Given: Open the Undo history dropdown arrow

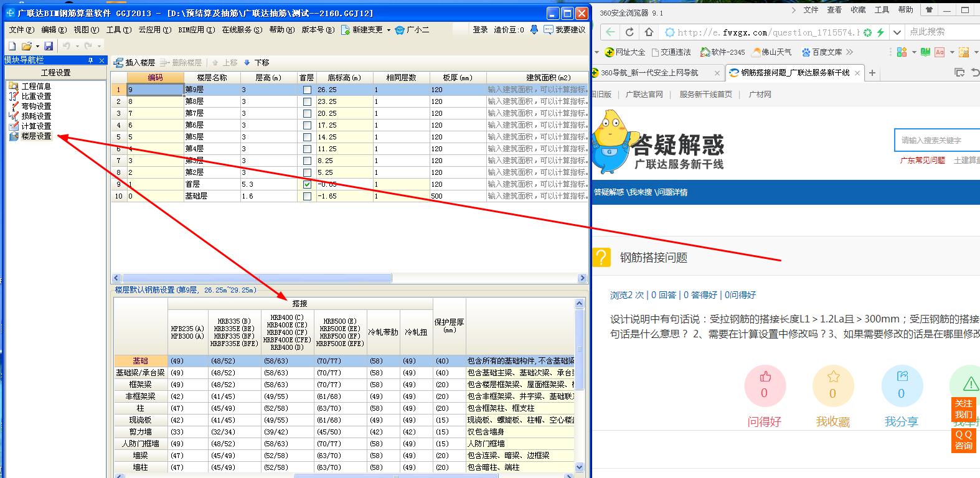Looking at the screenshot, I should 77,47.
